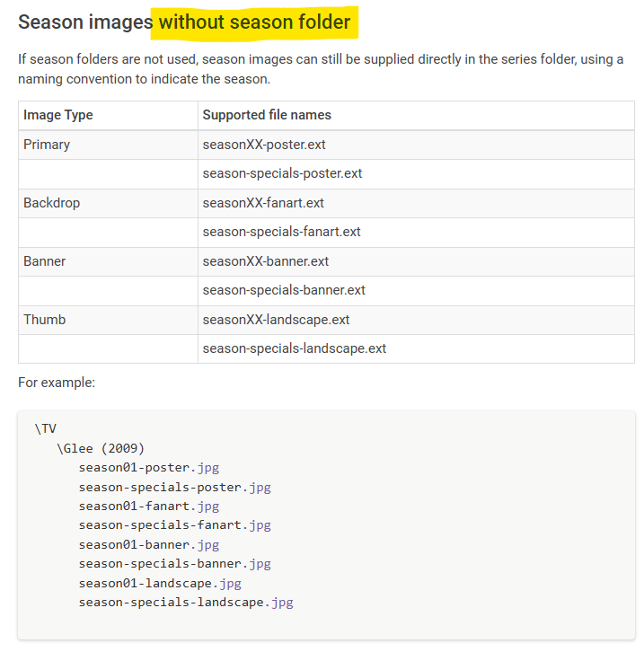Click the '\TV' line in code block
This screenshot has height=652, width=644.
tap(46, 428)
